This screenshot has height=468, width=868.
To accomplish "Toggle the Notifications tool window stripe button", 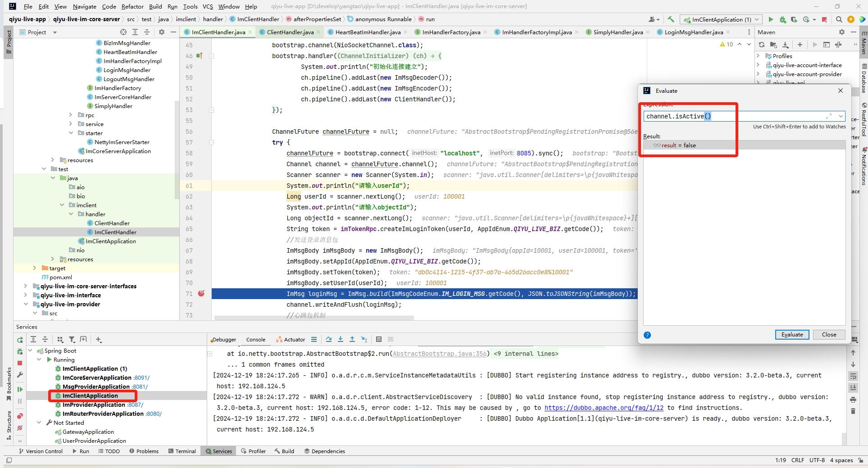I will click(863, 166).
